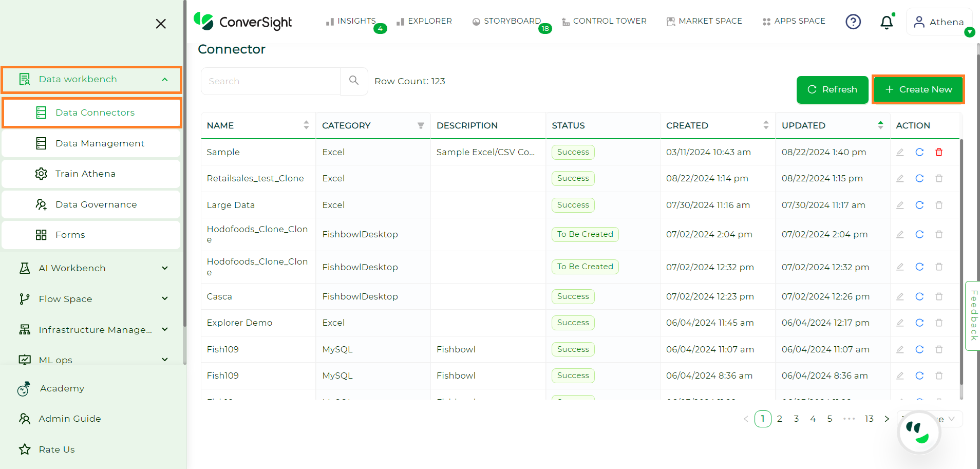Sort by the NAME column
Screen dimensions: 980x469
point(306,125)
